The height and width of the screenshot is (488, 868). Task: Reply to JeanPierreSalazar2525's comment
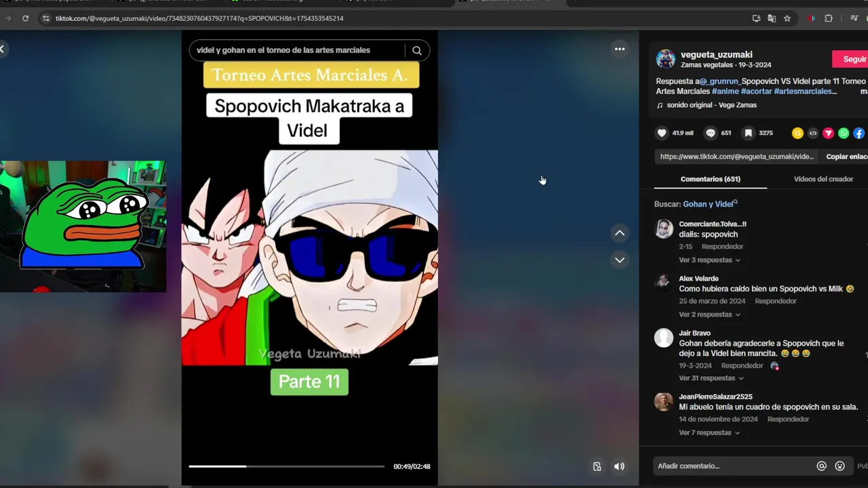(788, 419)
